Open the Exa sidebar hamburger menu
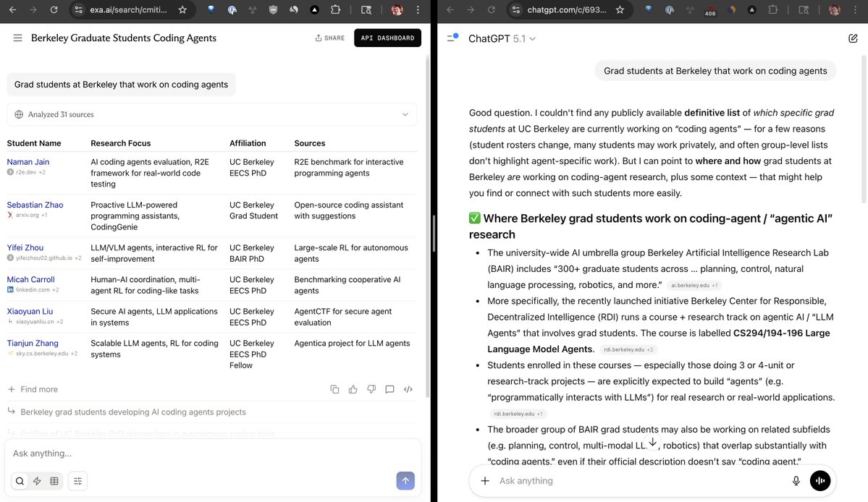 (x=17, y=38)
